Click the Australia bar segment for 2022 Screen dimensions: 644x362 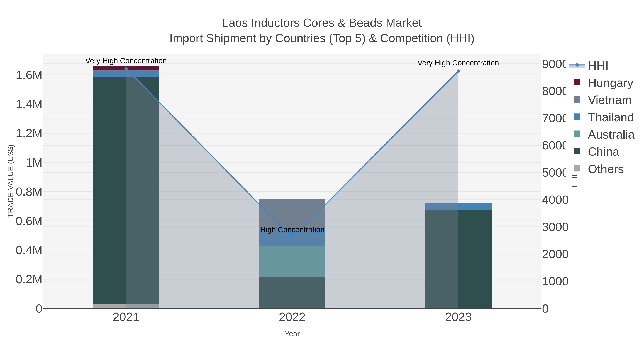pyautogui.click(x=292, y=261)
